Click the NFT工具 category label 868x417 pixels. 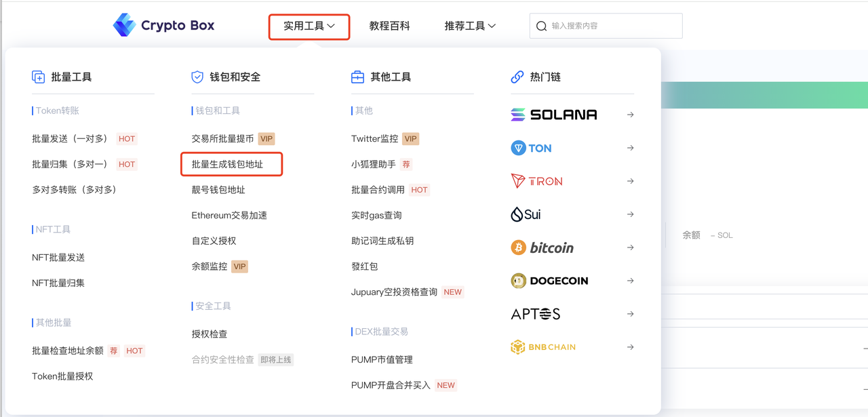(x=53, y=229)
